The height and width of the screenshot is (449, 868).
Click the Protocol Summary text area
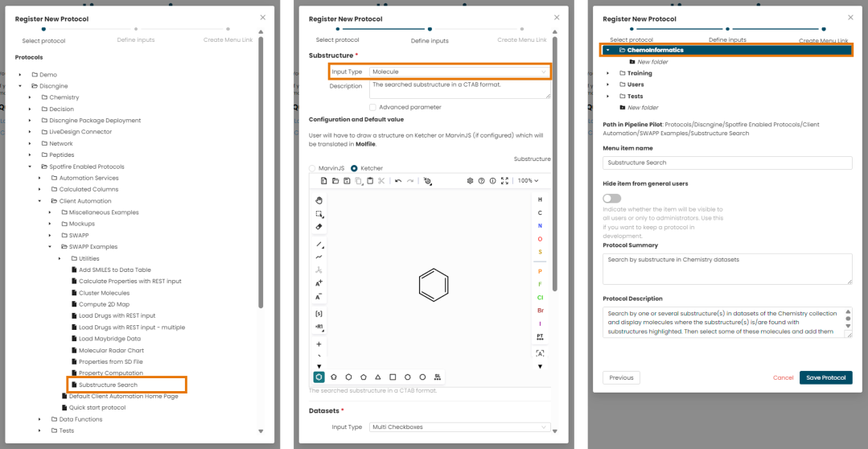727,269
